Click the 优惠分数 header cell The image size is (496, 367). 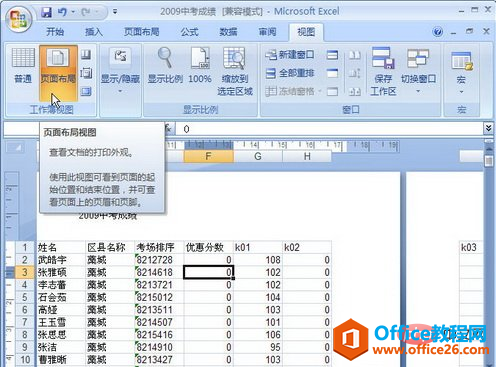click(208, 247)
